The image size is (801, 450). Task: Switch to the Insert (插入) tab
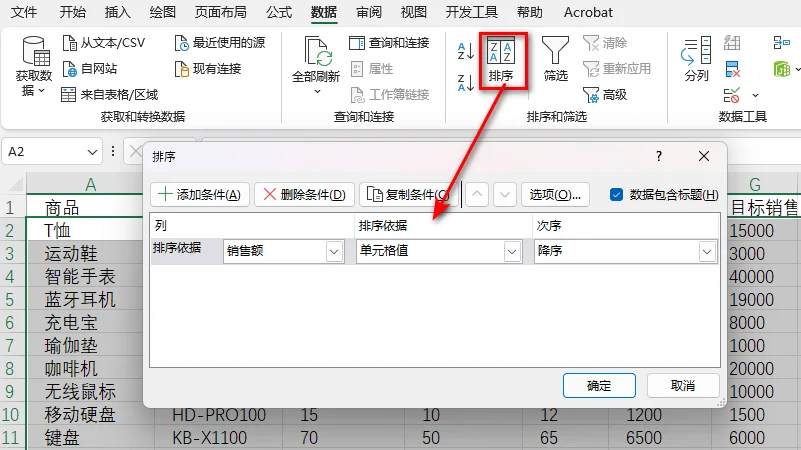point(117,12)
